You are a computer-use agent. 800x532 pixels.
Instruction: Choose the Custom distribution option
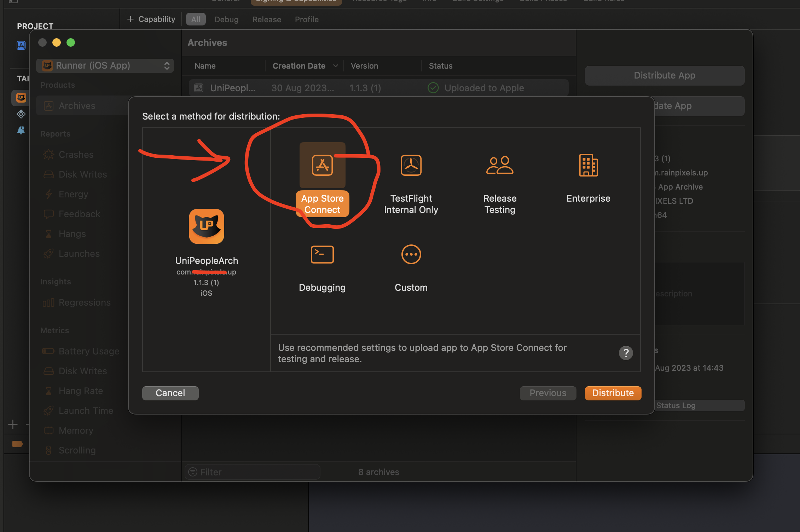pyautogui.click(x=411, y=268)
